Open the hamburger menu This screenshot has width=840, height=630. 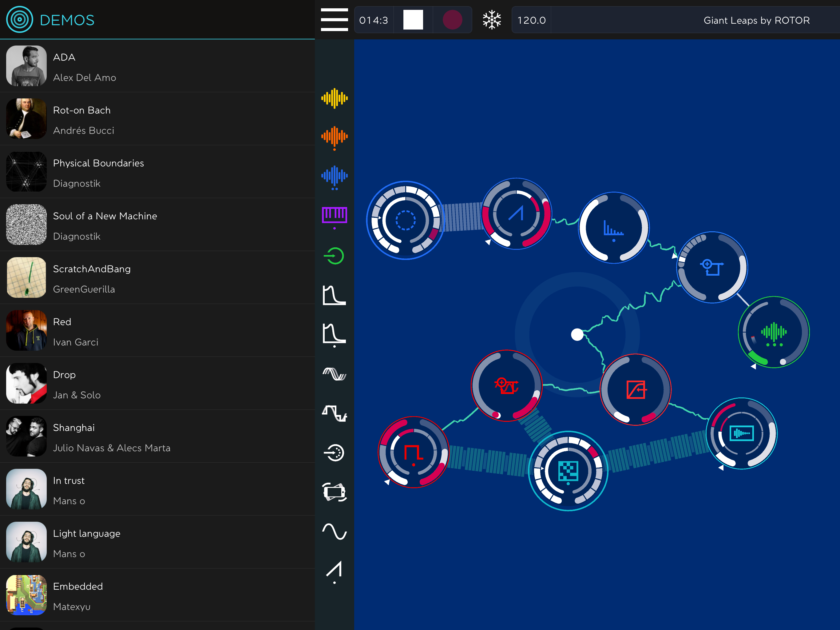(x=334, y=20)
